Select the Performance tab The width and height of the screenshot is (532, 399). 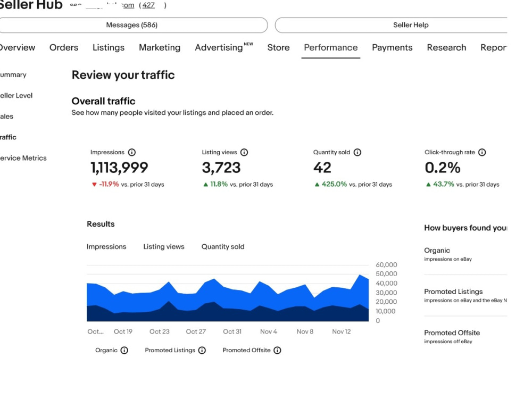click(331, 47)
